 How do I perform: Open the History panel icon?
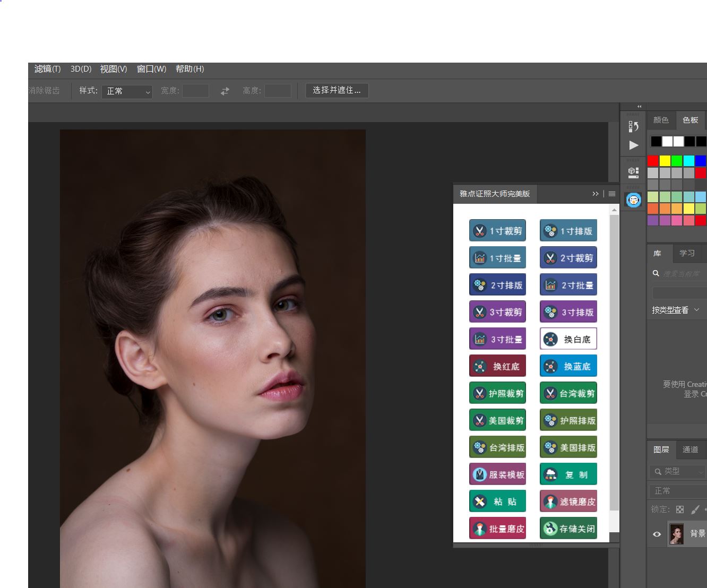click(633, 126)
